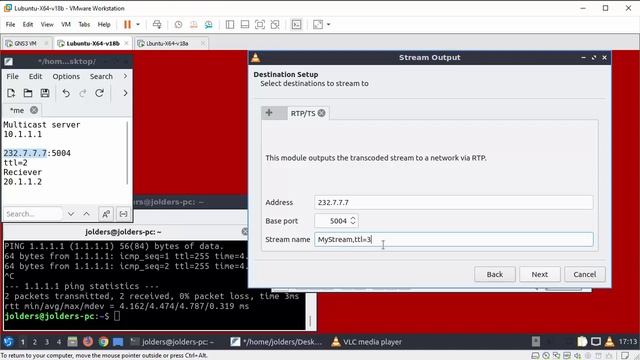Click the new document icon in editor
640x360 pixels.
tap(11, 93)
